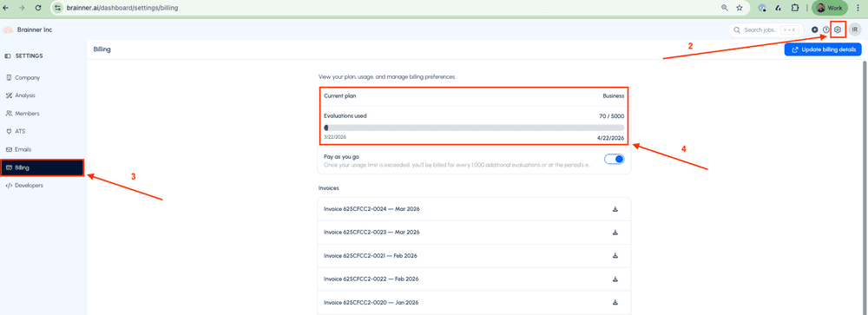Click the dark swoosh extension icon

coord(779,8)
